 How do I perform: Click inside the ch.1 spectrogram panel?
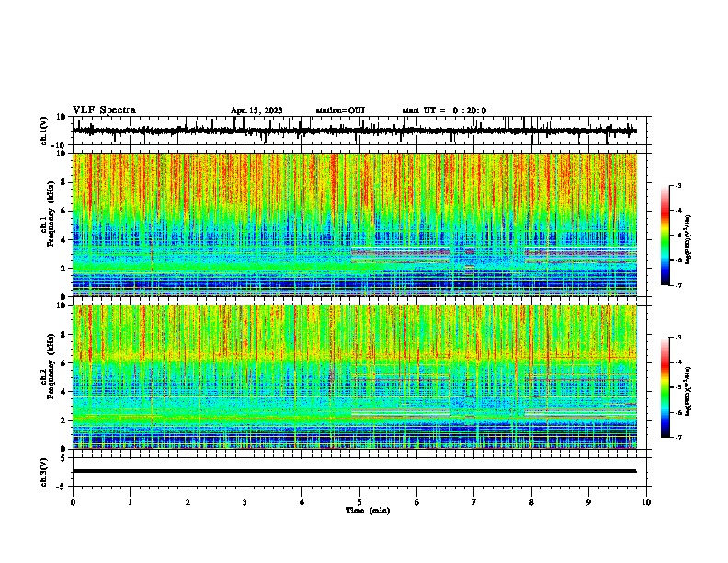click(x=355, y=224)
